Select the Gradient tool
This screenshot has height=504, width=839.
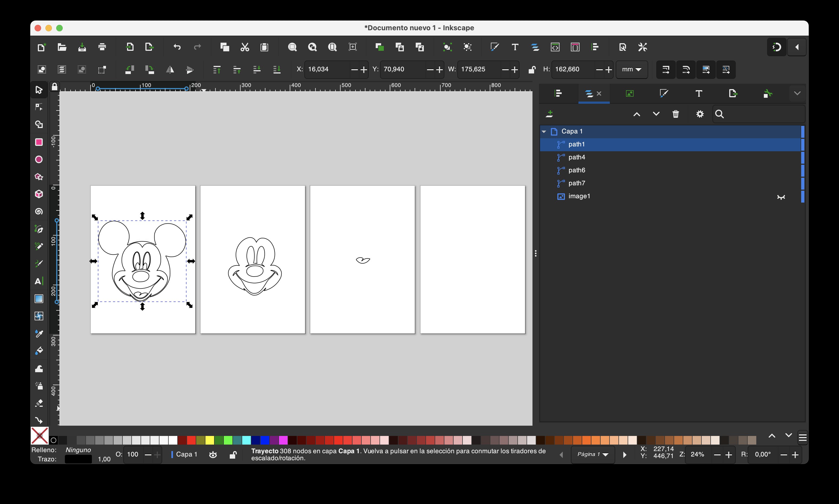[x=39, y=299]
